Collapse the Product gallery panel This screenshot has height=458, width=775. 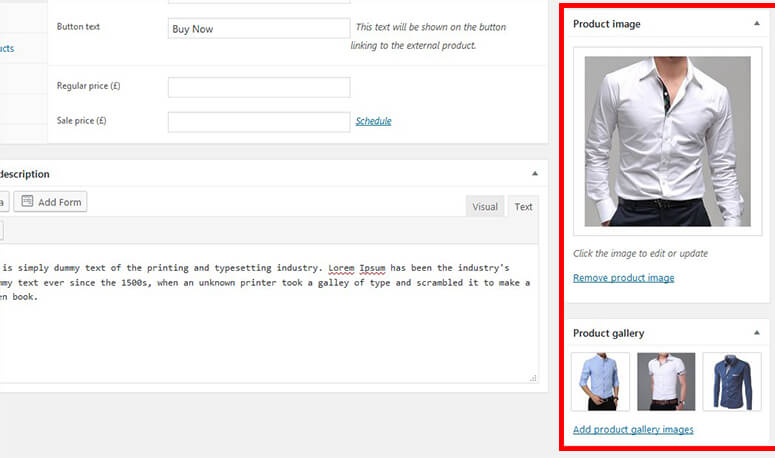click(x=756, y=333)
